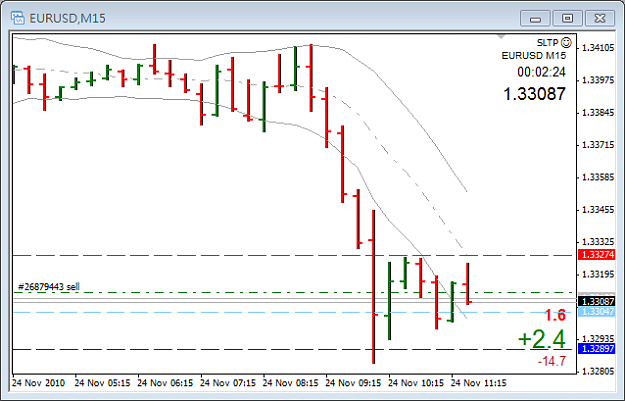Click the 1.32805 price scale label
This screenshot has height=401, width=625.
click(x=598, y=371)
